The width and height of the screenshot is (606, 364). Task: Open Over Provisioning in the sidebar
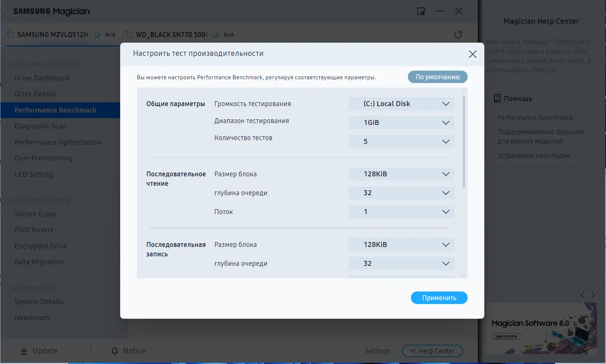pos(43,158)
